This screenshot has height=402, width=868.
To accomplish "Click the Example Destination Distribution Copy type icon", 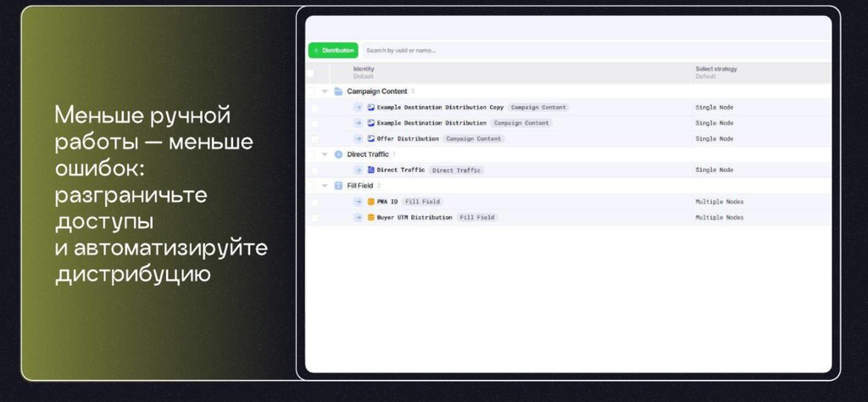I will (x=371, y=108).
